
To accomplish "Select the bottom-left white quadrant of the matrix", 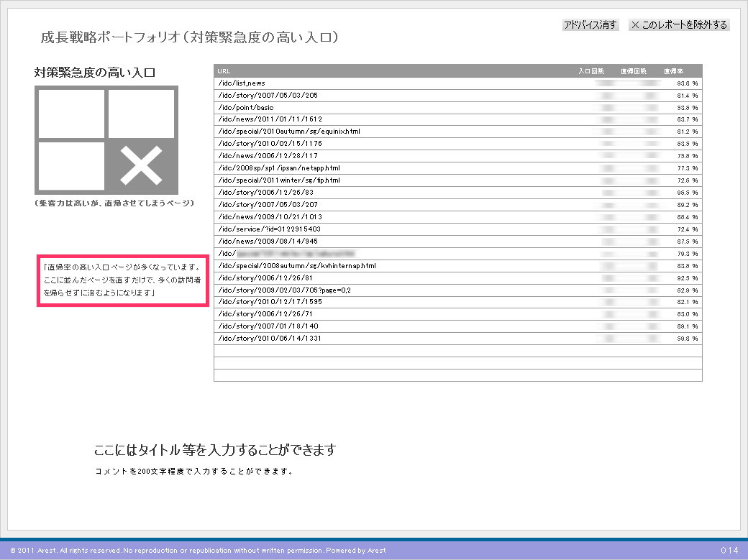I will [x=71, y=167].
